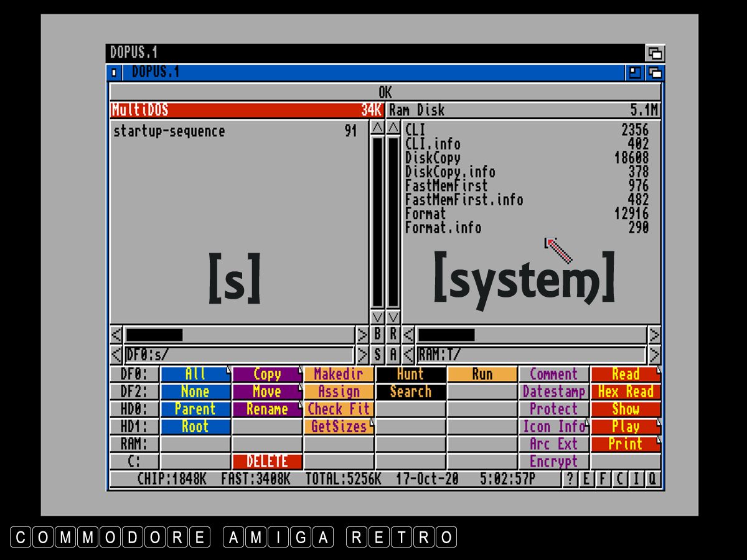Click right arrow next to DF0:s/ path field

coord(362,355)
